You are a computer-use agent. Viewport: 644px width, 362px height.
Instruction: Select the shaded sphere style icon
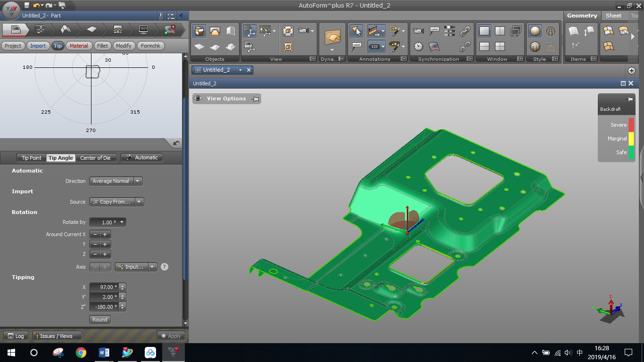[535, 32]
